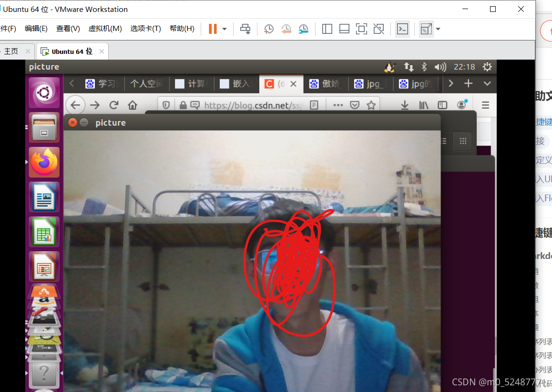Viewport: 552px width, 392px height.
Task: Open the Ubuntu Dash search launcher icon
Action: tap(44, 93)
